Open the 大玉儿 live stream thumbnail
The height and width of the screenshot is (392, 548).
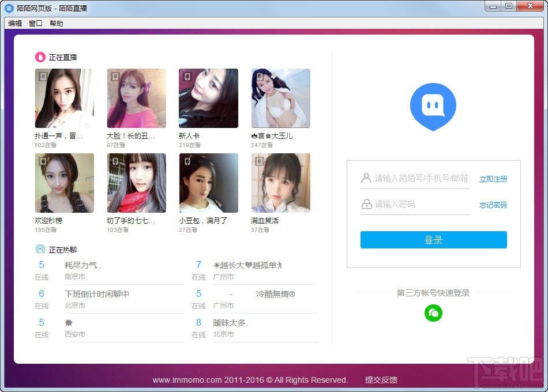(281, 98)
